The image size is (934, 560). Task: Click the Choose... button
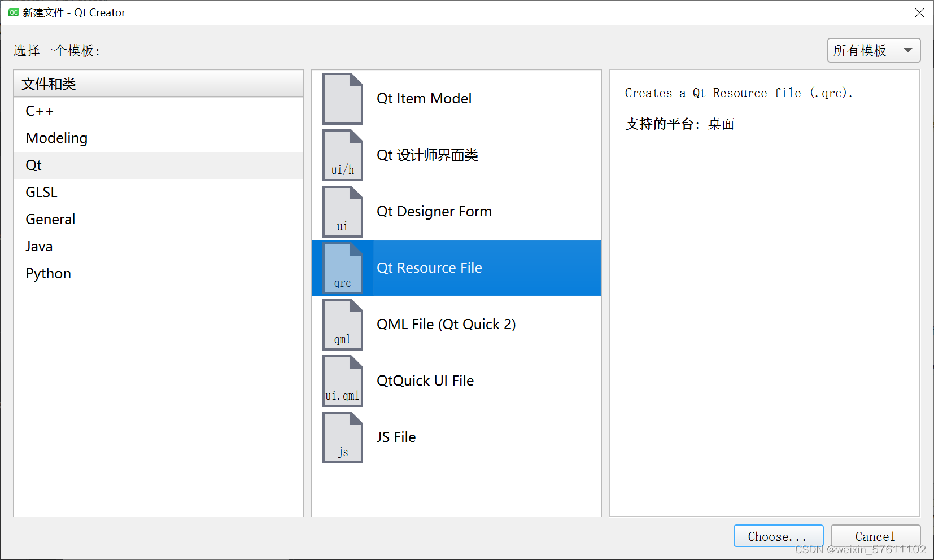[778, 536]
